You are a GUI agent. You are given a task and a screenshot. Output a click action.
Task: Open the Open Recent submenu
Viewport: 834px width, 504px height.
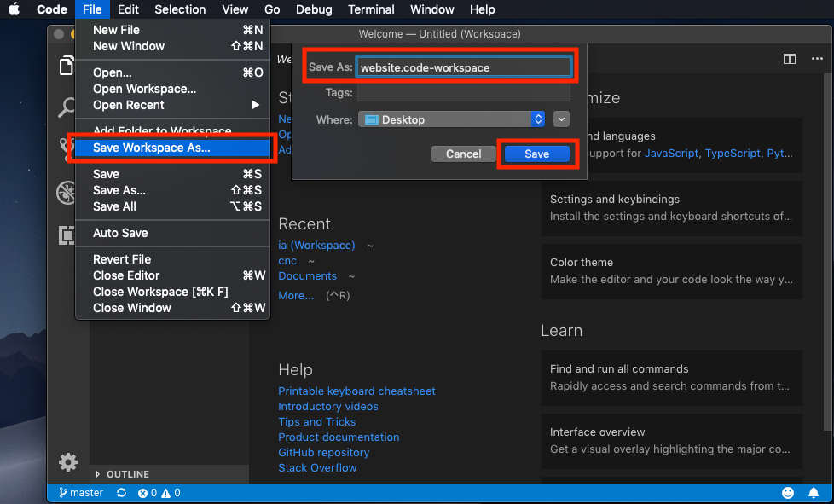coord(173,105)
